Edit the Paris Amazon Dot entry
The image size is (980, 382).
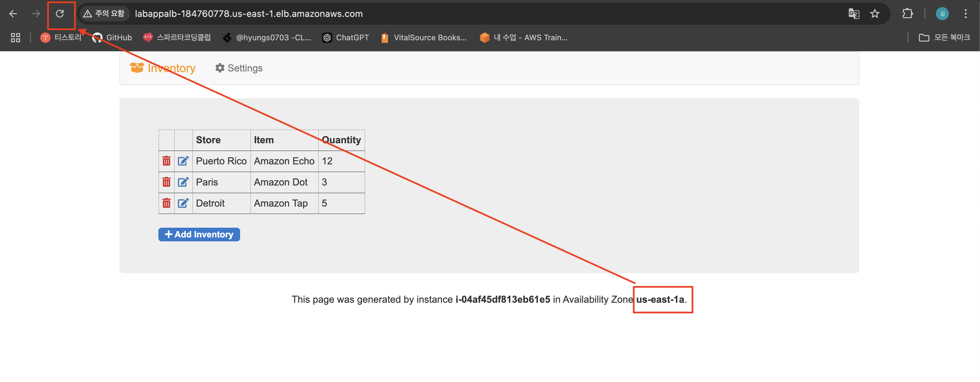click(183, 183)
